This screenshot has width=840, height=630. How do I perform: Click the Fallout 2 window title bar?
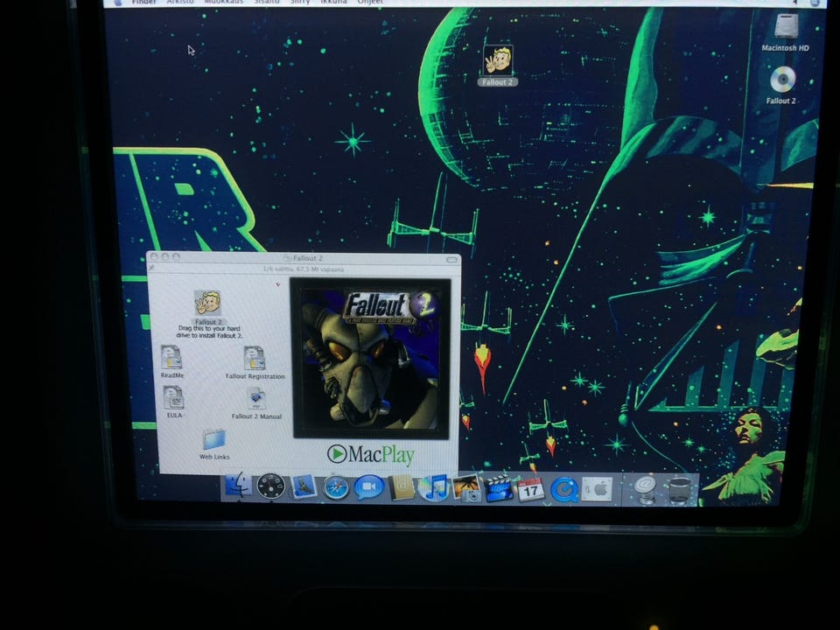[304, 258]
